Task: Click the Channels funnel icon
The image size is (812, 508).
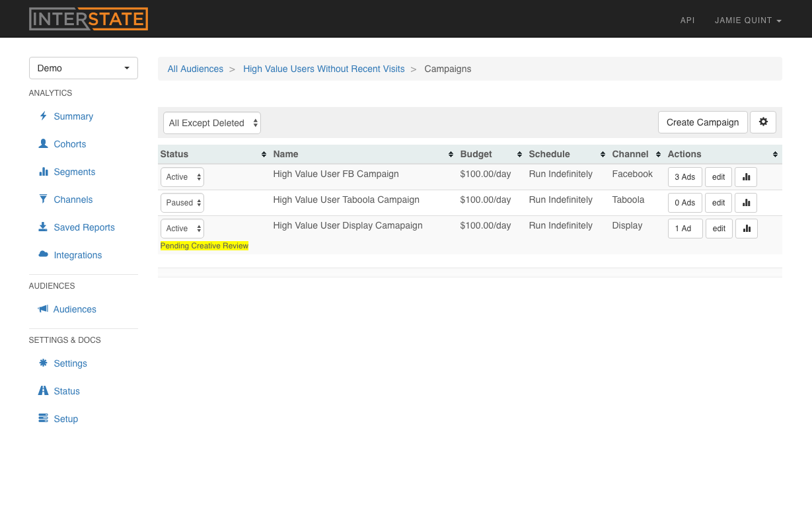Action: pyautogui.click(x=43, y=199)
